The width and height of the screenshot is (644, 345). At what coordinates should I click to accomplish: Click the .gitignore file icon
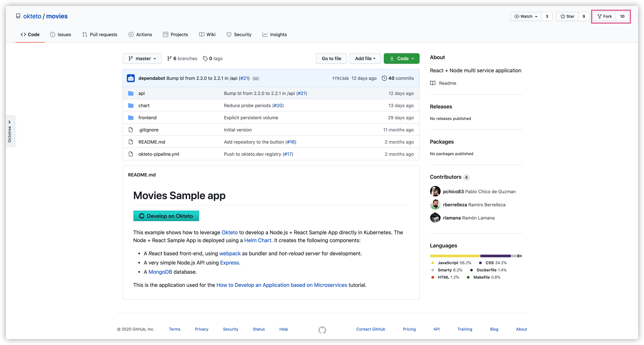pos(131,130)
